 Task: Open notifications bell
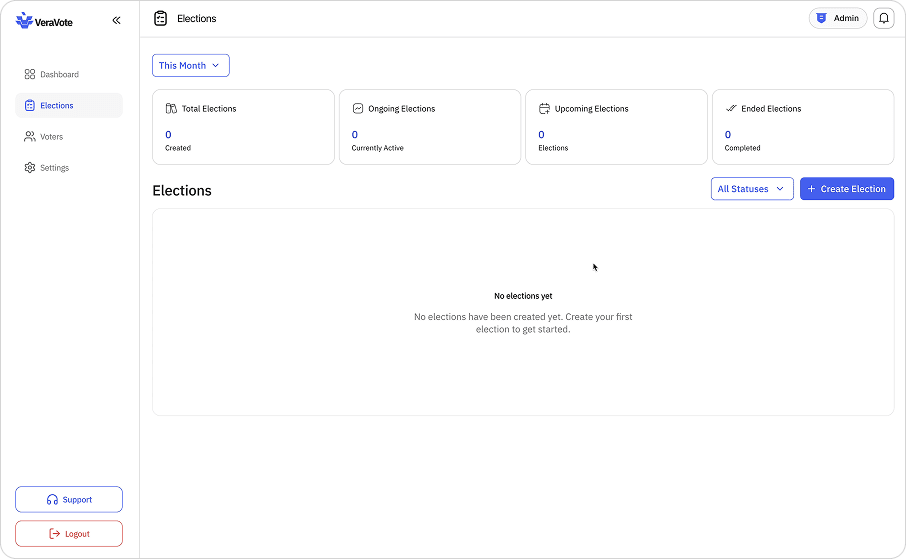(883, 18)
